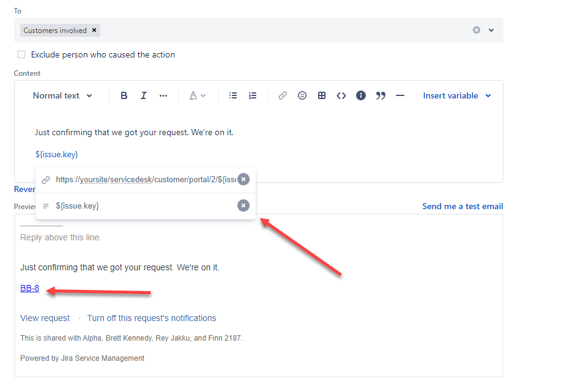Check Exclude person who caused the action
The width and height of the screenshot is (583, 392).
[21, 54]
